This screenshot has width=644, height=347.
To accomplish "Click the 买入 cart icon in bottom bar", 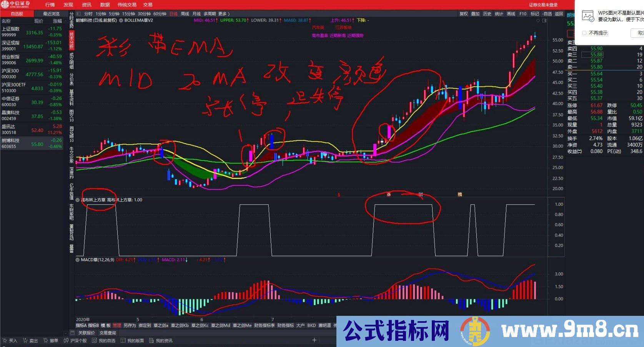I will coord(4,340).
